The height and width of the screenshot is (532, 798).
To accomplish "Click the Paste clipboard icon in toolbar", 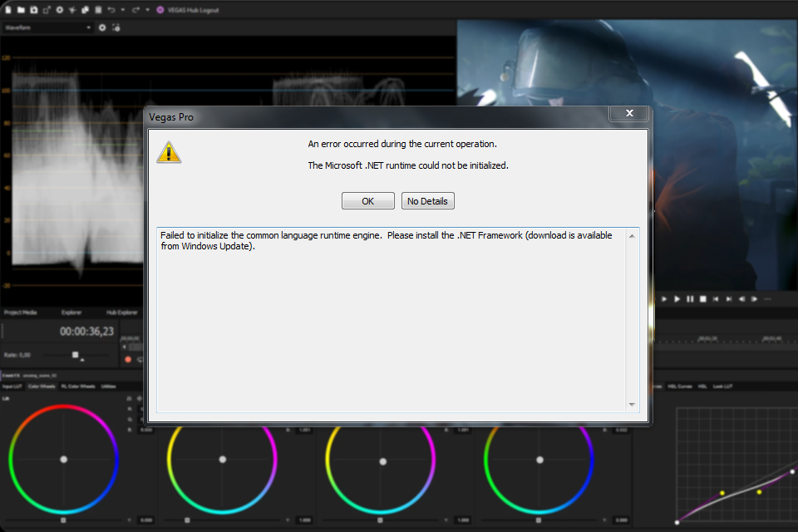I will (x=98, y=10).
